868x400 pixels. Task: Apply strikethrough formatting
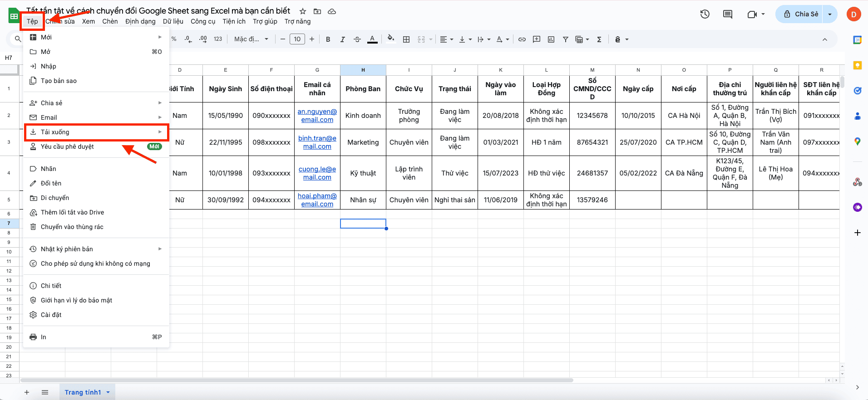357,39
